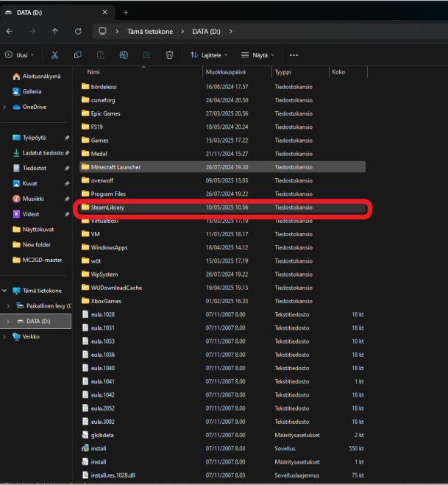This screenshot has height=485, width=448.
Task: Go up one folder level
Action: [55, 31]
